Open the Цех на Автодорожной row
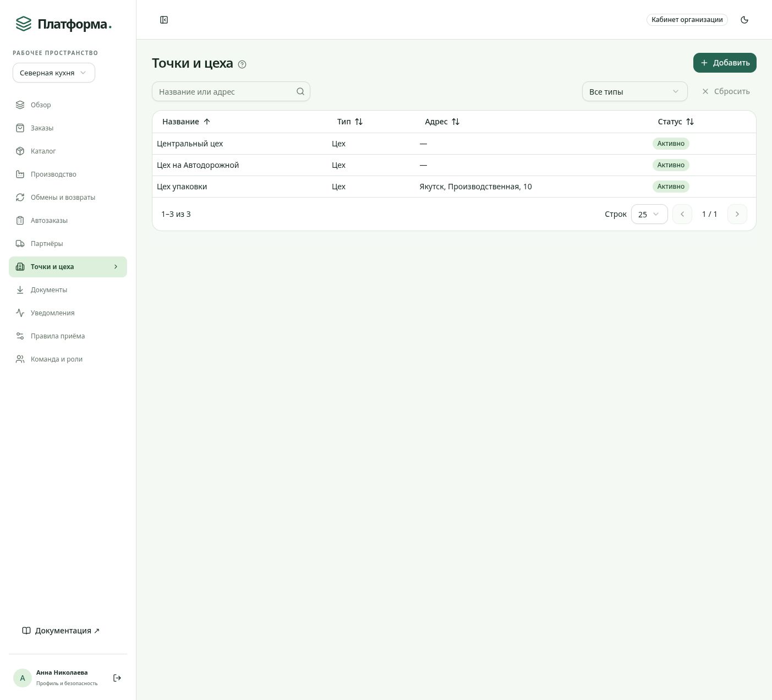Image resolution: width=772 pixels, height=700 pixels. (x=454, y=165)
